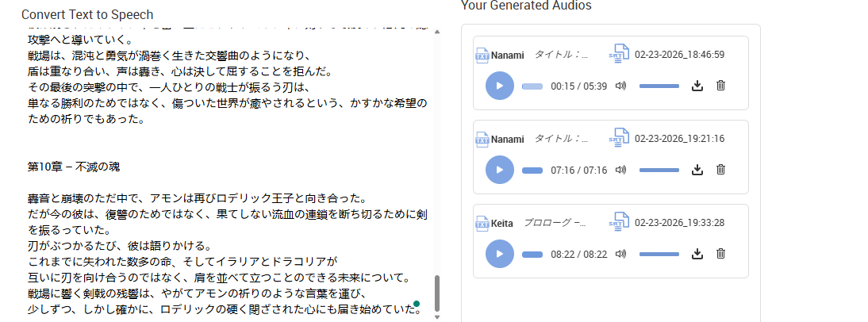
Task: Delete the Keita audio entry
Action: [x=720, y=253]
